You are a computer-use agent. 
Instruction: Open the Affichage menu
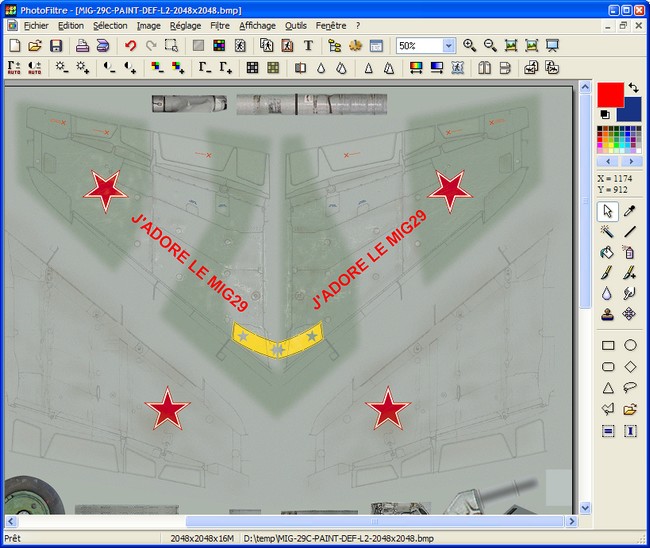pyautogui.click(x=257, y=26)
